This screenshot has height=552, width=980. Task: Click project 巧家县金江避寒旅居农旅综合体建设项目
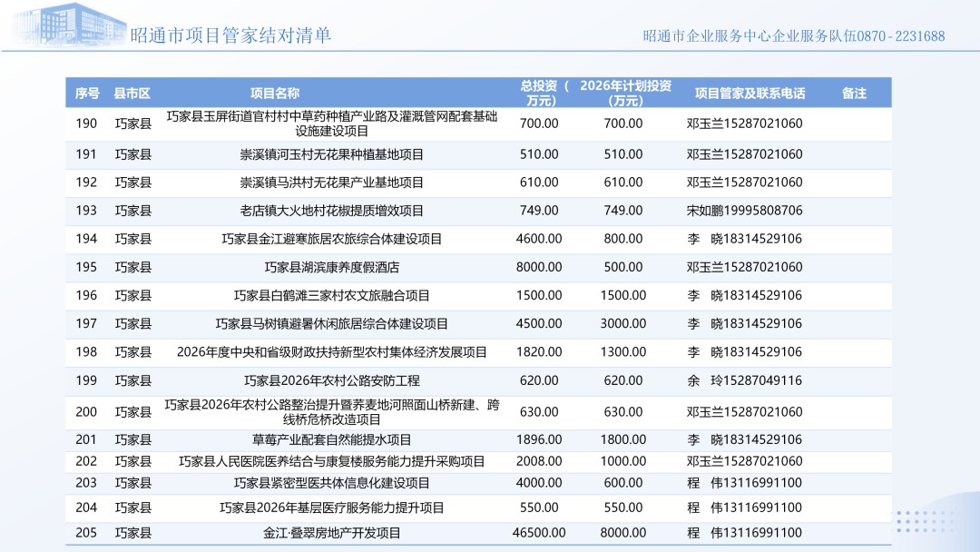(x=332, y=239)
